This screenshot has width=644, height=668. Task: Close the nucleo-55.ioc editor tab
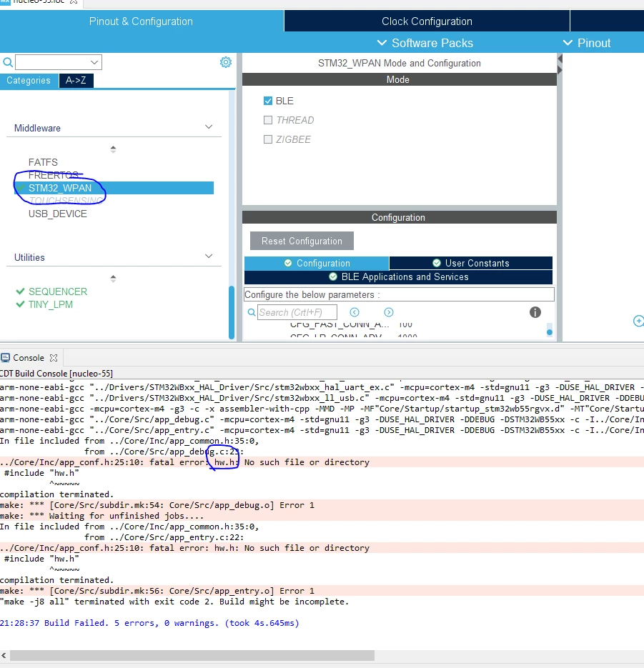click(74, 1)
